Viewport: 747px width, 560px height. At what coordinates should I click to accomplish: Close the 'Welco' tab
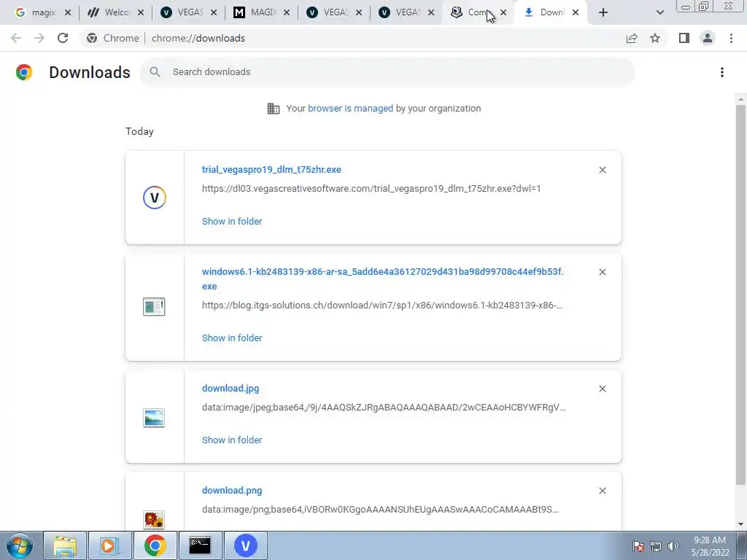(141, 12)
